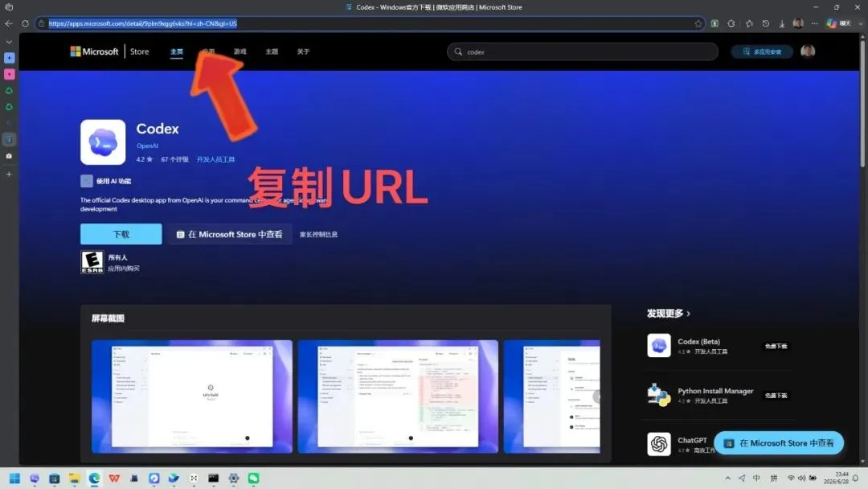Click the Store link beside Microsoft logo

[140, 51]
